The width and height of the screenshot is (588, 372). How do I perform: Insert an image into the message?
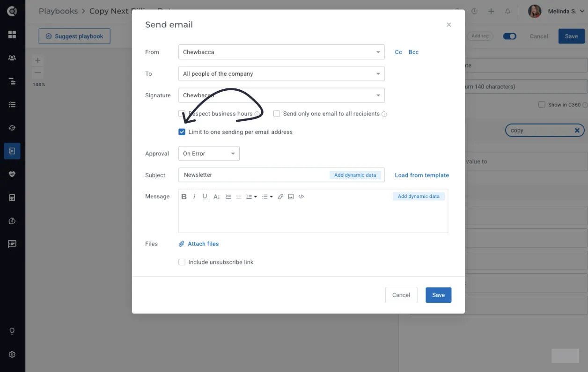(291, 197)
